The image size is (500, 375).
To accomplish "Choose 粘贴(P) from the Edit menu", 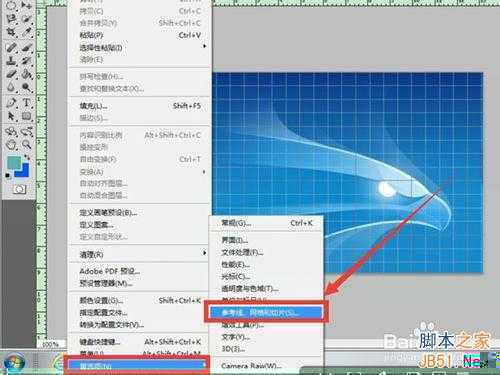I will click(x=140, y=35).
